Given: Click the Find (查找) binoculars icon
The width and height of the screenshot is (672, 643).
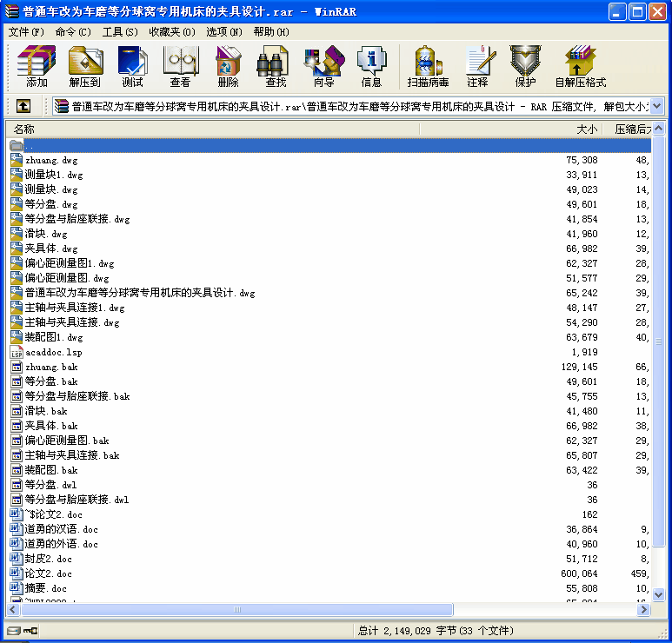Looking at the screenshot, I should (276, 67).
